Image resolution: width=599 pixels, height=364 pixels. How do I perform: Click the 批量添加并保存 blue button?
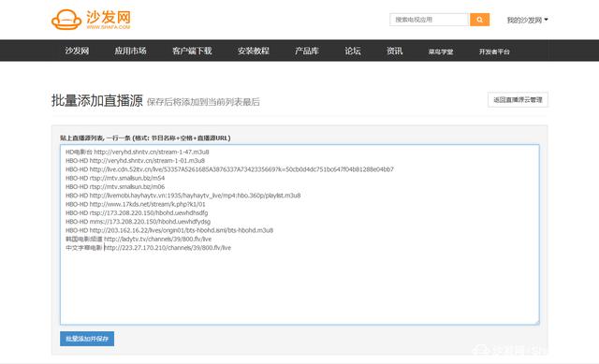pos(87,339)
